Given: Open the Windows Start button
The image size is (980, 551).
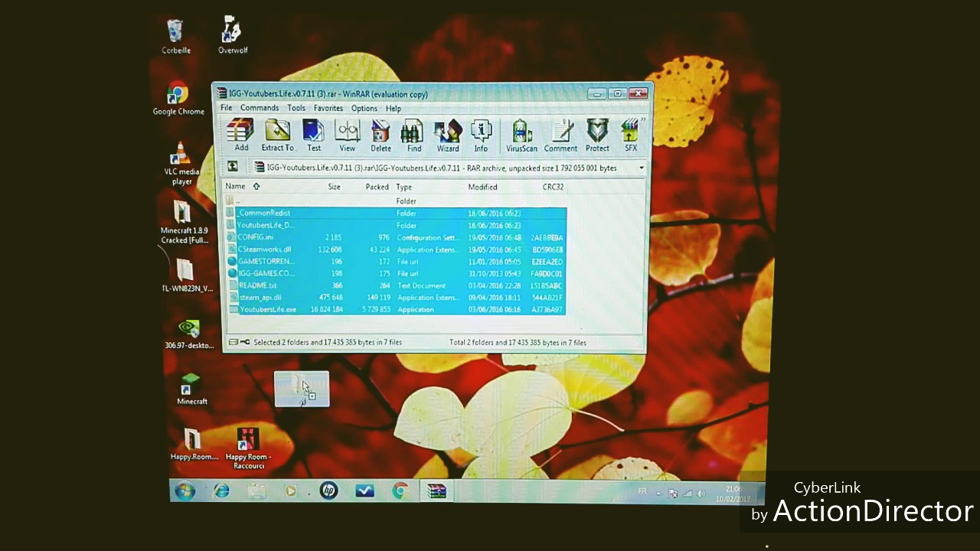Looking at the screenshot, I should (185, 491).
